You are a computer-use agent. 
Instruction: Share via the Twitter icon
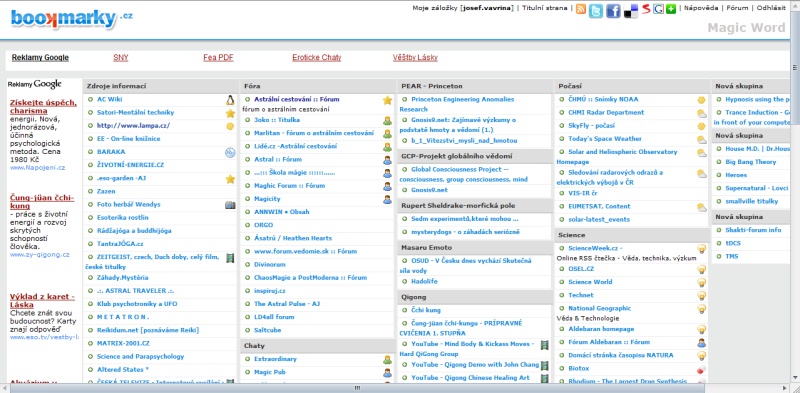click(x=595, y=11)
